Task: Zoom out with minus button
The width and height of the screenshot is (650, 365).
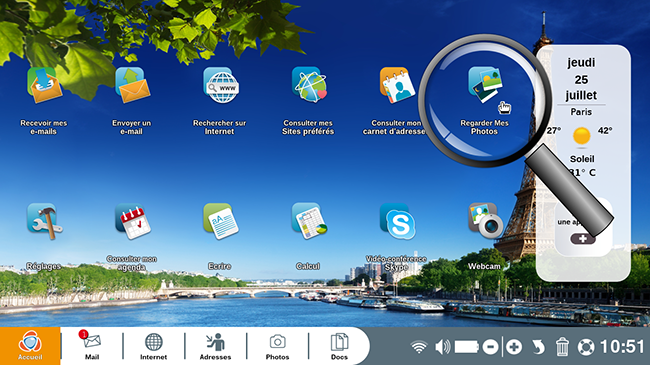Action: [x=490, y=347]
